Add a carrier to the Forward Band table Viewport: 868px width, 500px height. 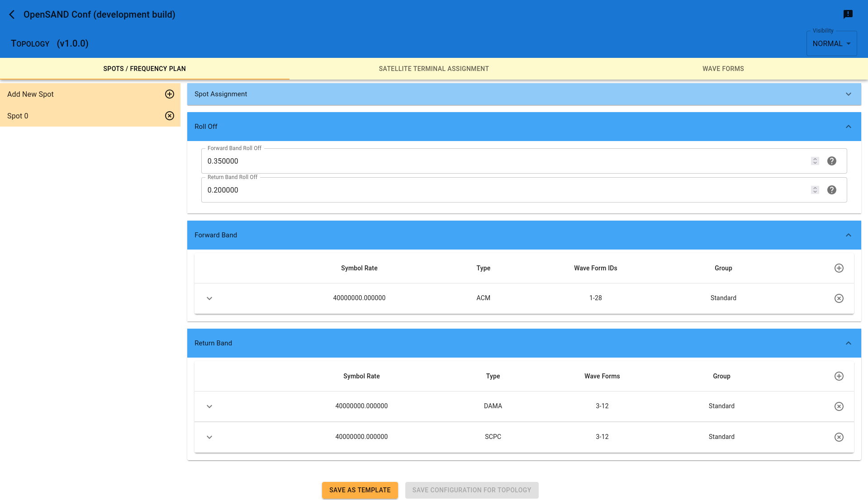tap(839, 268)
